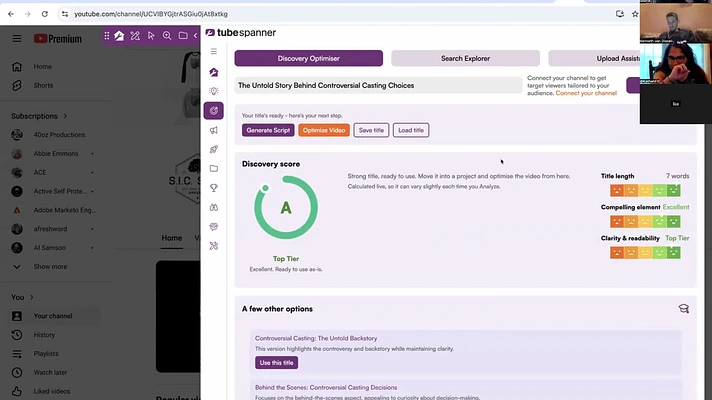Click the YouTube Premium logo

[x=58, y=39]
